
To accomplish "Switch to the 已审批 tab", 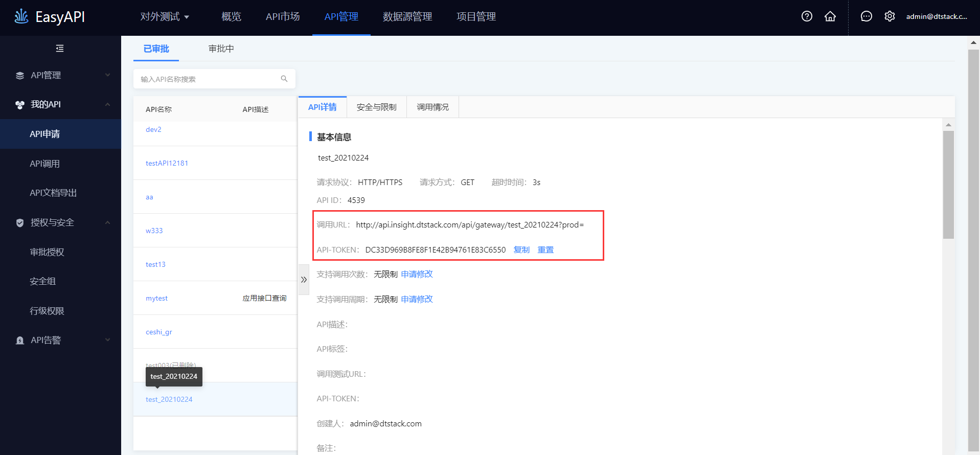I will click(156, 49).
